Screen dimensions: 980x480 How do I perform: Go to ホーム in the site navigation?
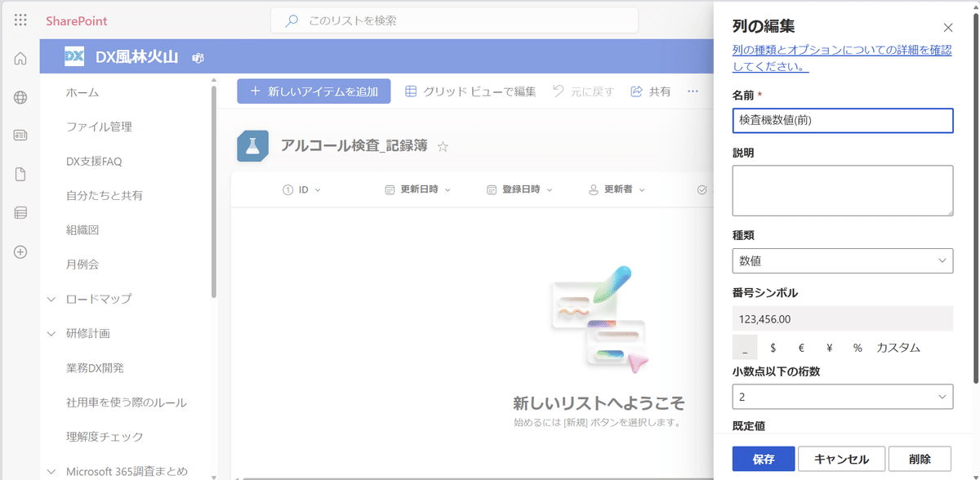pyautogui.click(x=82, y=93)
